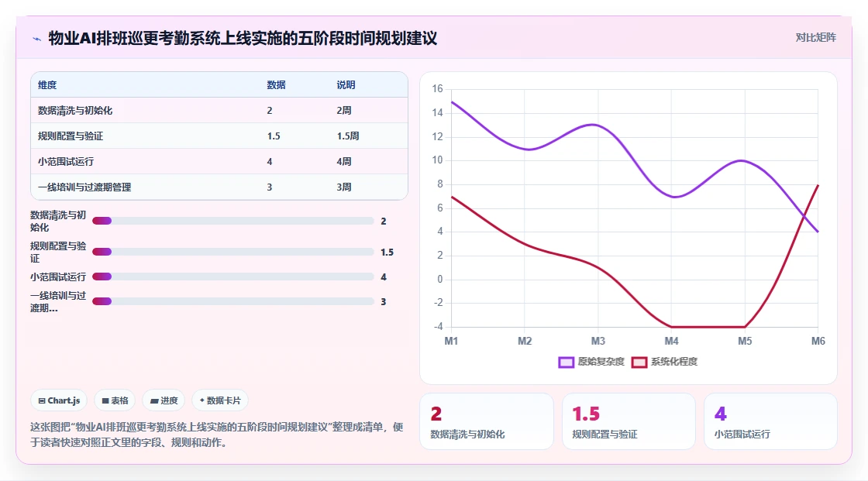
Task: Click the M1 axis label on chart
Action: [451, 341]
